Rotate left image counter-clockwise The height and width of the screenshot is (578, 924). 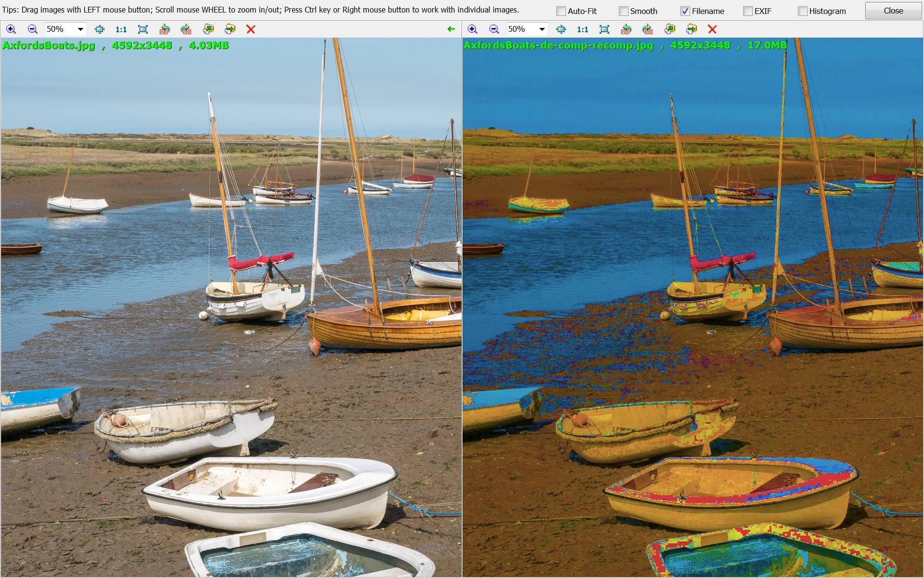(x=165, y=29)
